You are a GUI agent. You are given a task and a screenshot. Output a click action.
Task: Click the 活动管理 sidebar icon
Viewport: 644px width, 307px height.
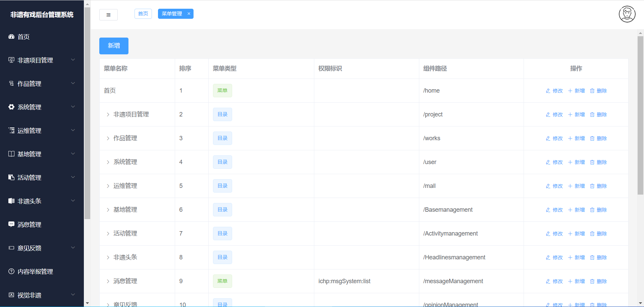(x=11, y=177)
